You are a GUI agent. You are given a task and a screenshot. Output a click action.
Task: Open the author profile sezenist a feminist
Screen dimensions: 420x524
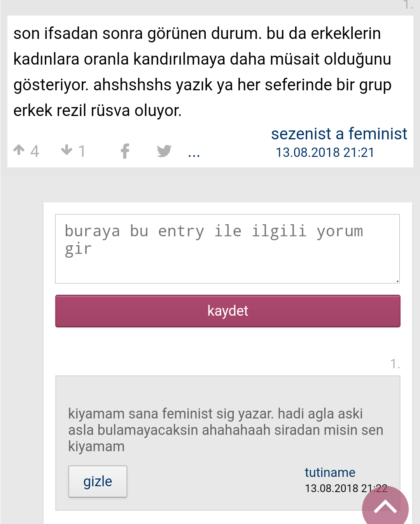pyautogui.click(x=339, y=134)
